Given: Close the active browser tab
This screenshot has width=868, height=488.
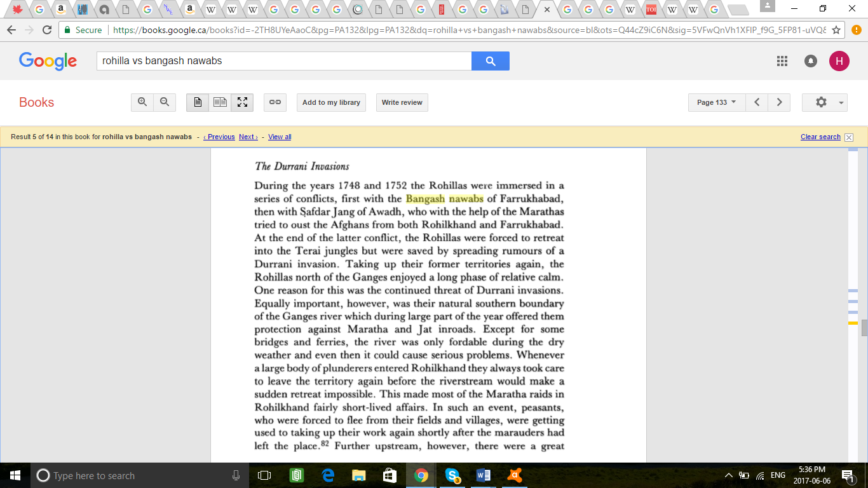Looking at the screenshot, I should [x=547, y=10].
